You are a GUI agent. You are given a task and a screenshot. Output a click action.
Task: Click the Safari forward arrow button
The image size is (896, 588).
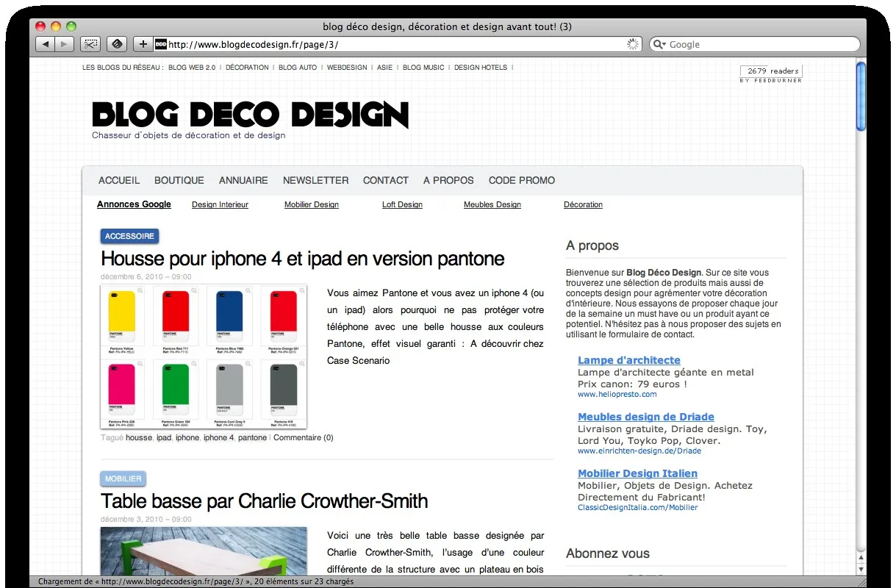[65, 44]
